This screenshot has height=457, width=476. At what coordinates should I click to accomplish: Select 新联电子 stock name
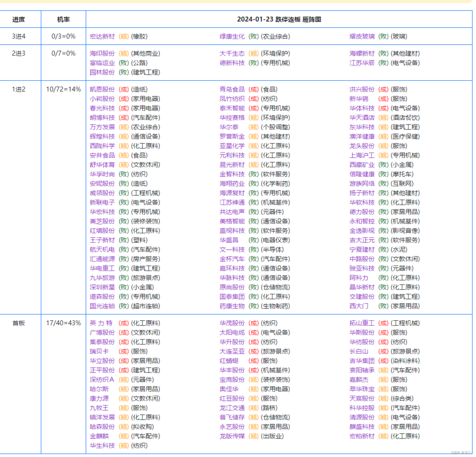click(102, 202)
